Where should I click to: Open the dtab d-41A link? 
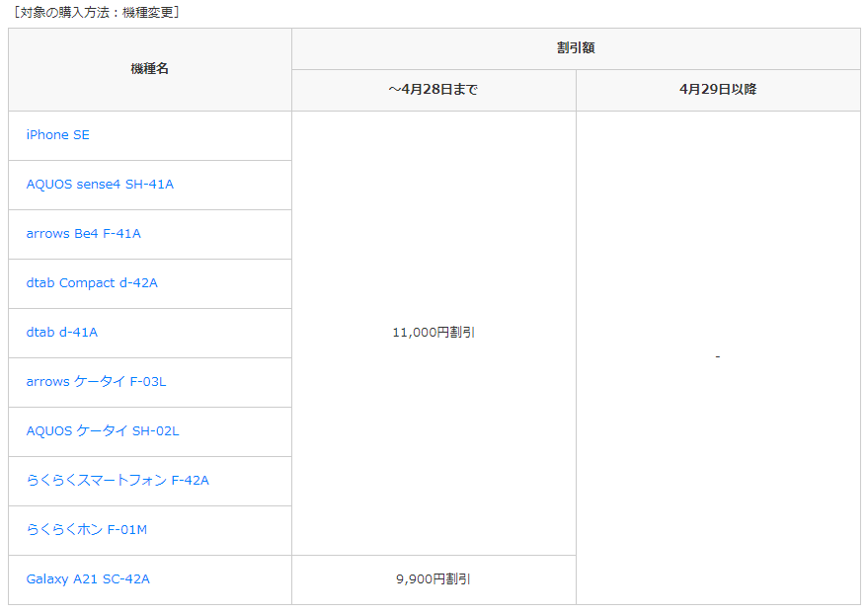point(62,332)
